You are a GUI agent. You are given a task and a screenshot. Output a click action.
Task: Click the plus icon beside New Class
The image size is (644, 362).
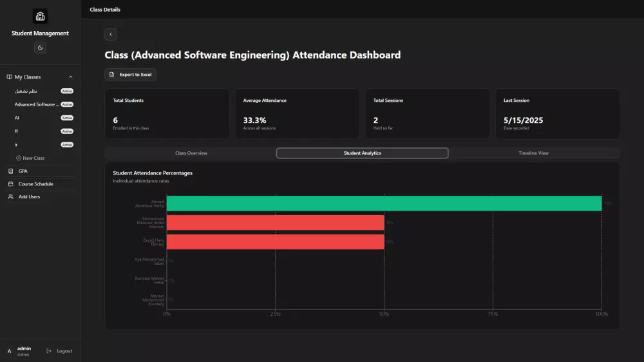[x=19, y=158]
